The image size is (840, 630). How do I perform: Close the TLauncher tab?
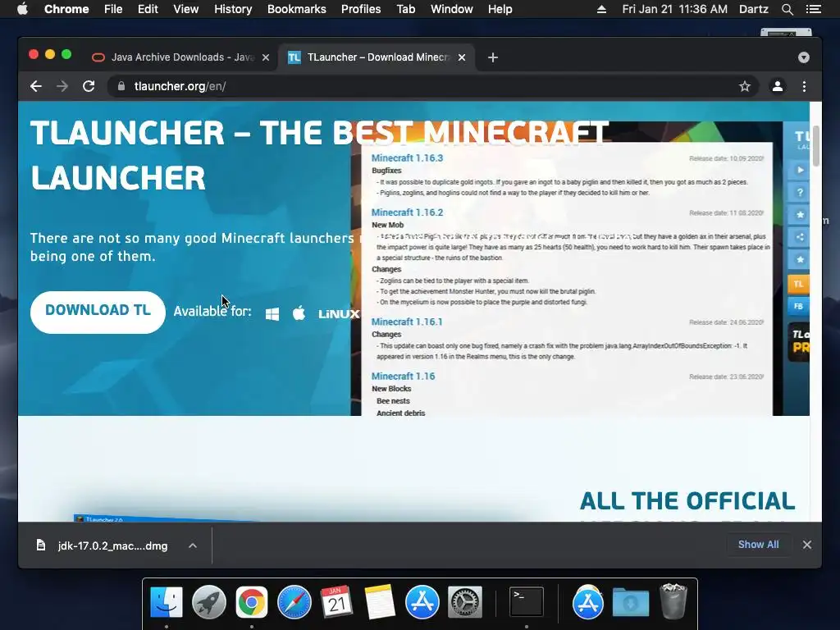click(462, 57)
